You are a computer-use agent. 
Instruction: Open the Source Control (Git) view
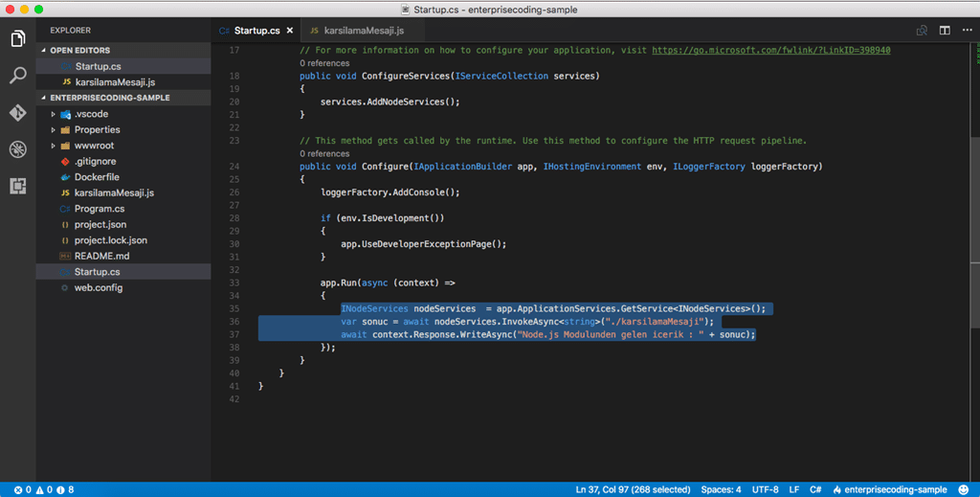tap(17, 113)
